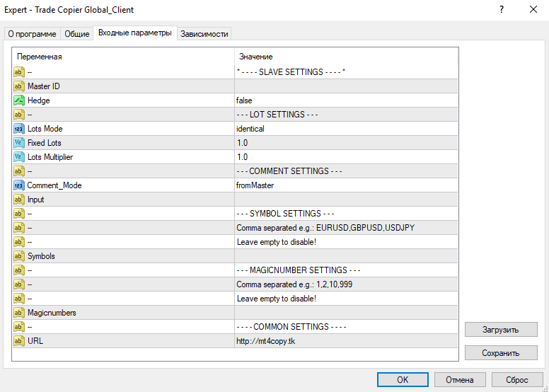Select the 'Fixed Lots' variable name
The height and width of the screenshot is (392, 549).
pyautogui.click(x=45, y=143)
